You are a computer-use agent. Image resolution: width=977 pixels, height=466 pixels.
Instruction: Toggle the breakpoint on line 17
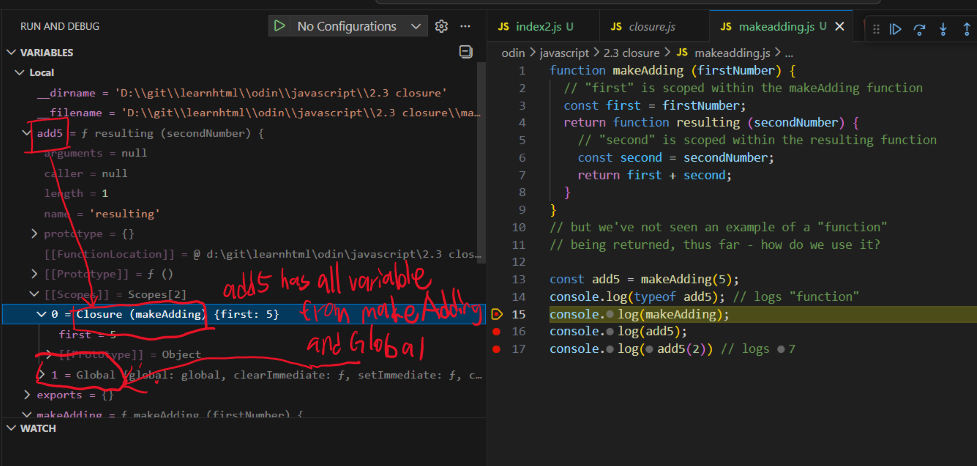click(x=496, y=349)
